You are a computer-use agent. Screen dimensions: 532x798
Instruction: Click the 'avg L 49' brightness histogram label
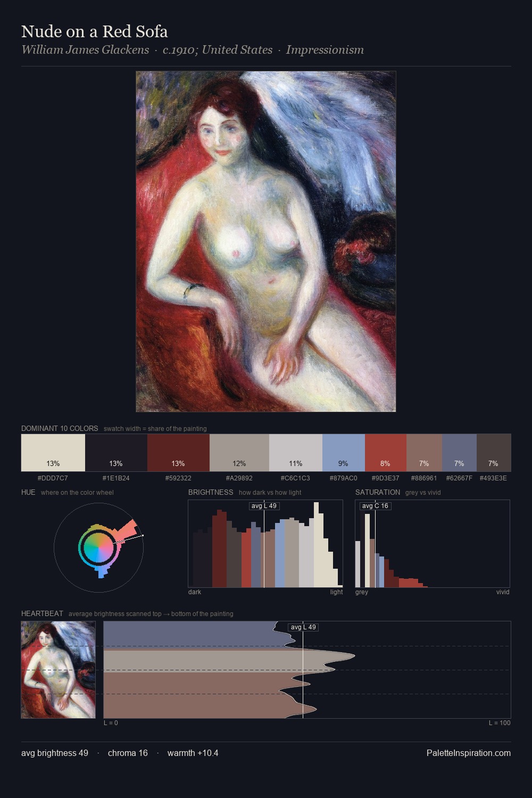pyautogui.click(x=264, y=506)
